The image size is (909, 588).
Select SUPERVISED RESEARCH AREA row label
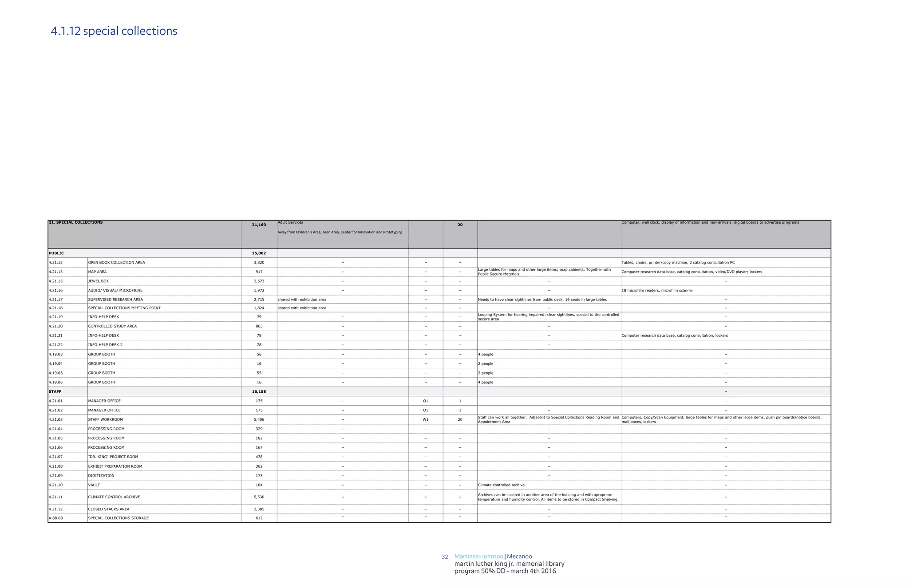(x=115, y=300)
